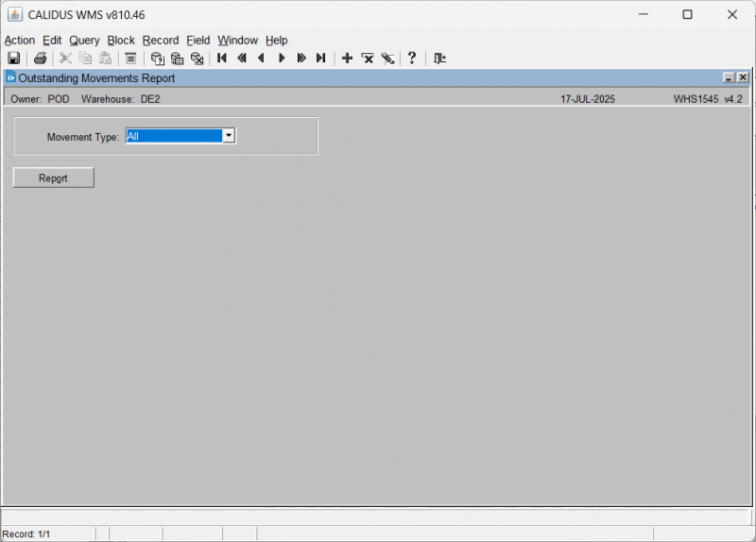This screenshot has height=542, width=756.
Task: Go to previous block double-arrow
Action: (x=242, y=59)
